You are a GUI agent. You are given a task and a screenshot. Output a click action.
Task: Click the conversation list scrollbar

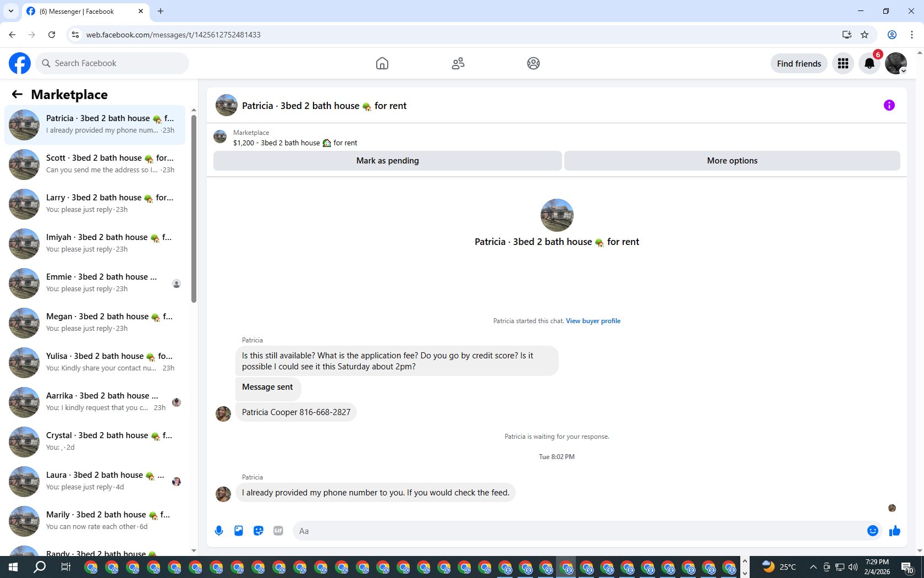point(194,208)
